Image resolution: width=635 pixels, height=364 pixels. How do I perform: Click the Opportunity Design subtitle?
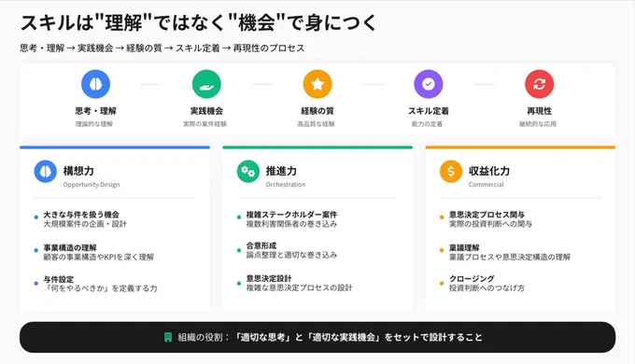pos(92,185)
